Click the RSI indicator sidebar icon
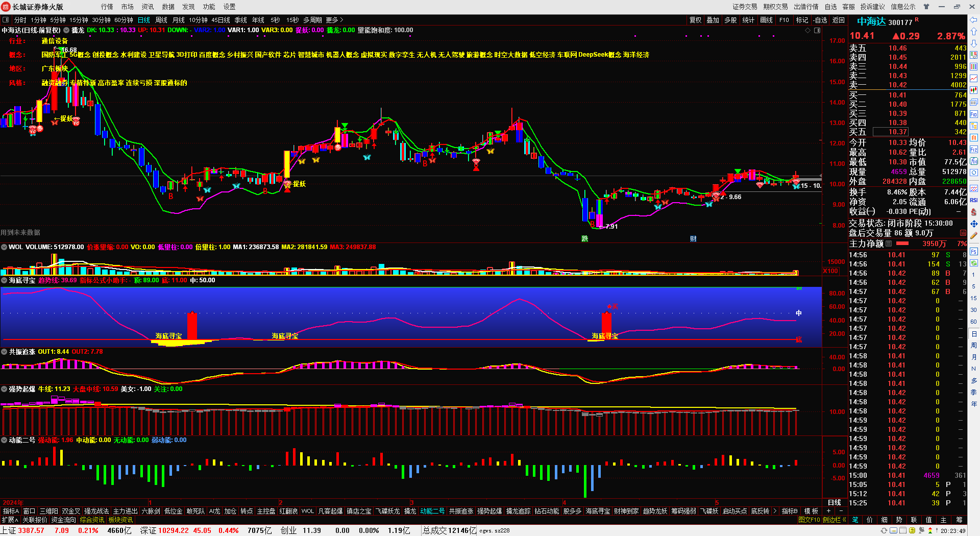 point(974,200)
